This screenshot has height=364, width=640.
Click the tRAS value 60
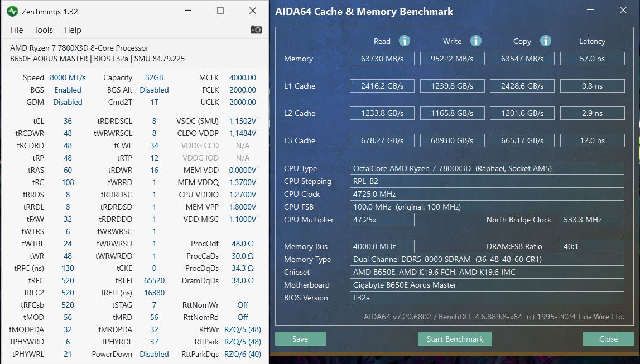click(68, 170)
